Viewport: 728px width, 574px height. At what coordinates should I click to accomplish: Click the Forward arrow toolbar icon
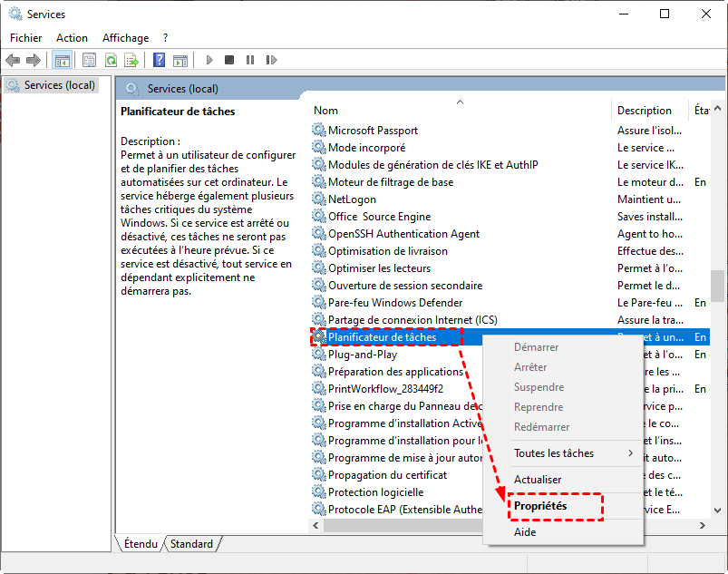34,60
